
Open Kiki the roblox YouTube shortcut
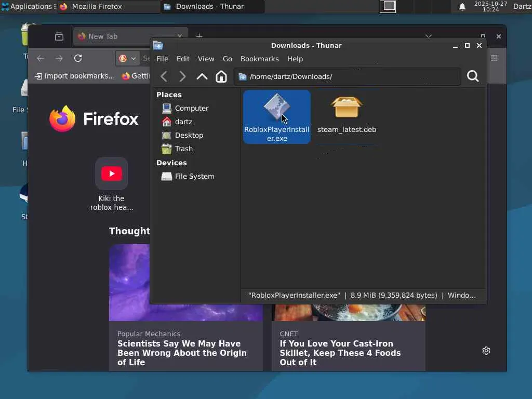(x=112, y=183)
